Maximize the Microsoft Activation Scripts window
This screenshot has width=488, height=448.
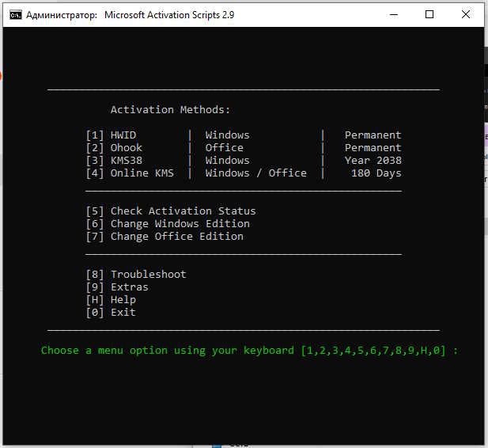pyautogui.click(x=429, y=14)
